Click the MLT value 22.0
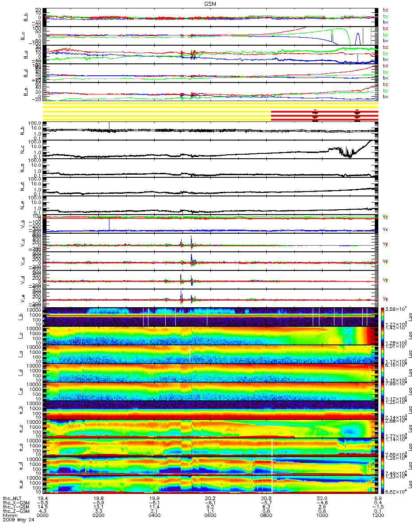The width and height of the screenshot is (412, 532). (x=323, y=498)
